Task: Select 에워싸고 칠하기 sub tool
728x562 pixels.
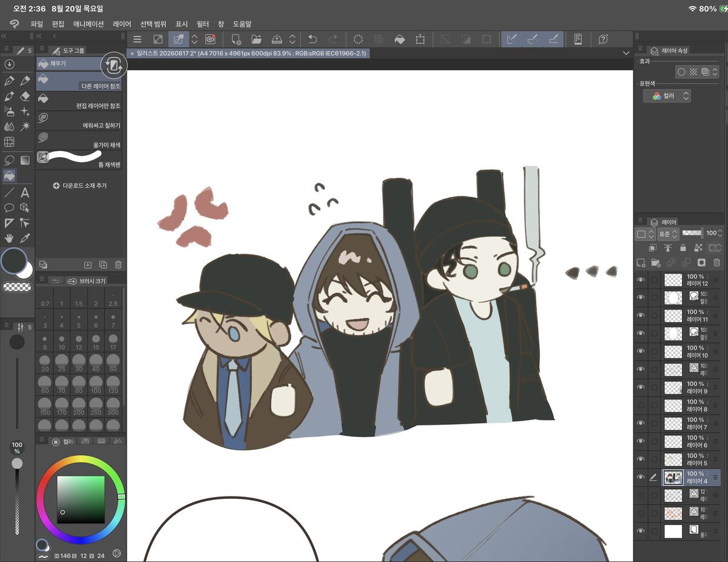Action: [79, 121]
